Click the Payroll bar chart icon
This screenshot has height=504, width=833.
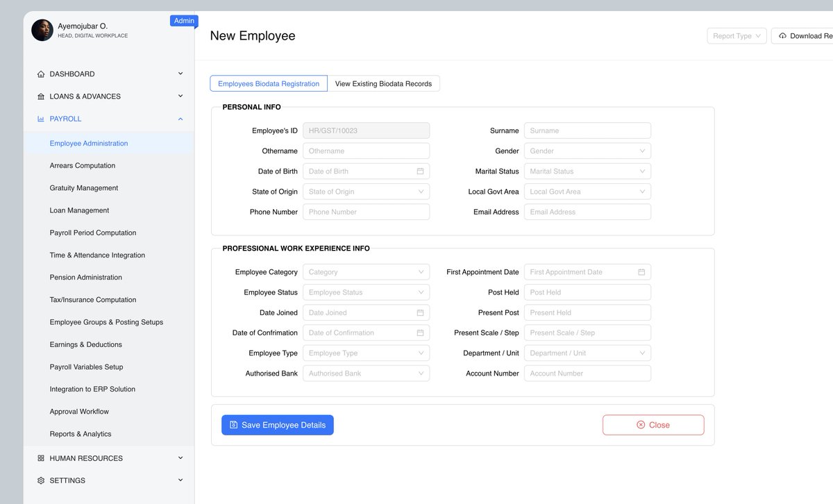coord(41,119)
